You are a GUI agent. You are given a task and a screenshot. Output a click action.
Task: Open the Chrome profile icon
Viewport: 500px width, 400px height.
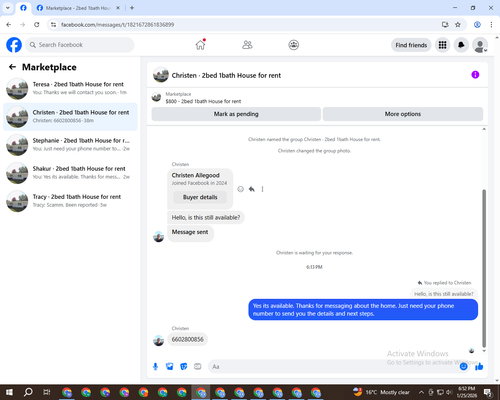(x=477, y=25)
